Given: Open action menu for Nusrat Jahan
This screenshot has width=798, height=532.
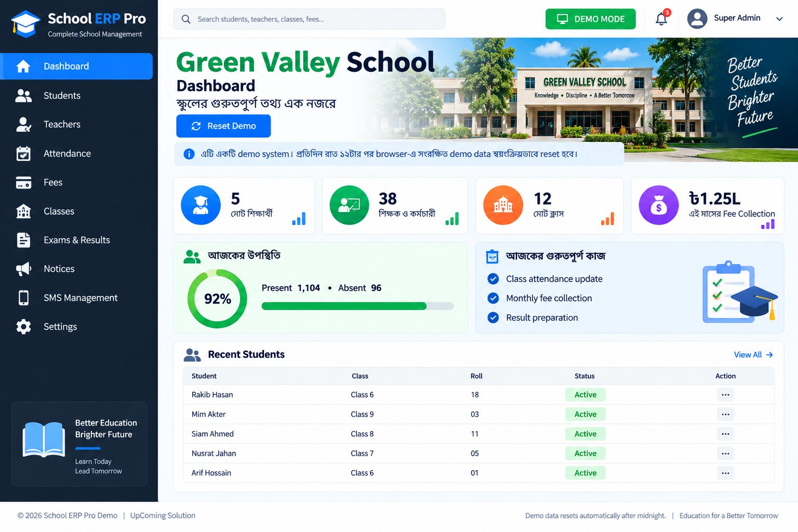Looking at the screenshot, I should point(725,454).
